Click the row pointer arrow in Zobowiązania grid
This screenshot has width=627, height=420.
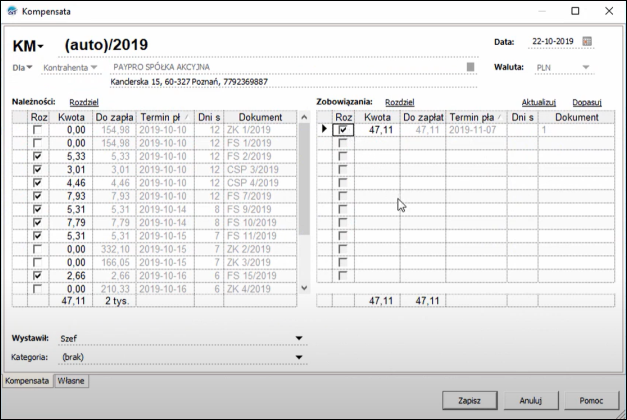click(324, 129)
